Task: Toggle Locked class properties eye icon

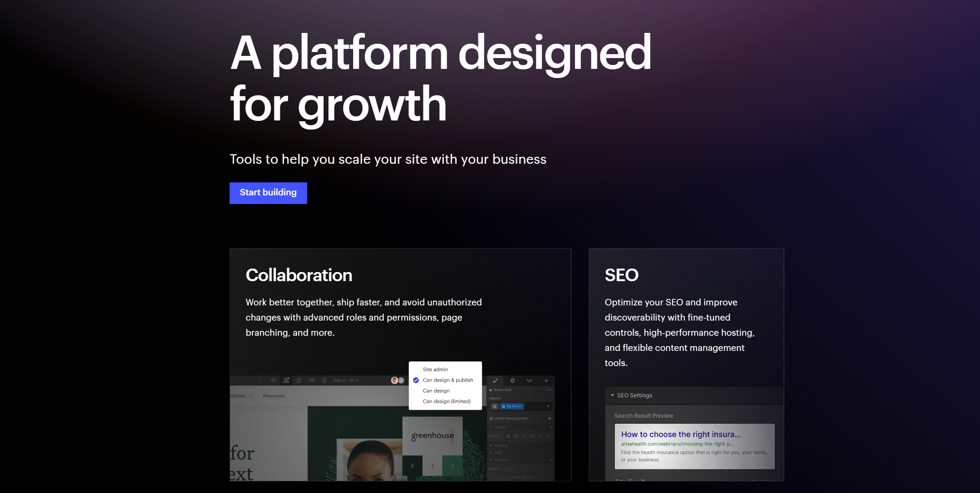Action: (549, 418)
